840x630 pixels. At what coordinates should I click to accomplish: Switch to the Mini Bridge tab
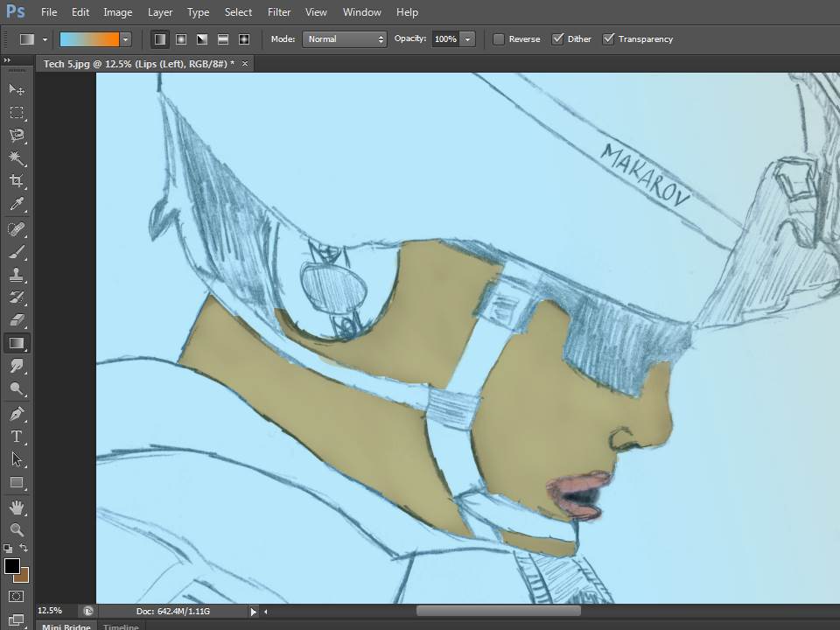click(x=65, y=626)
